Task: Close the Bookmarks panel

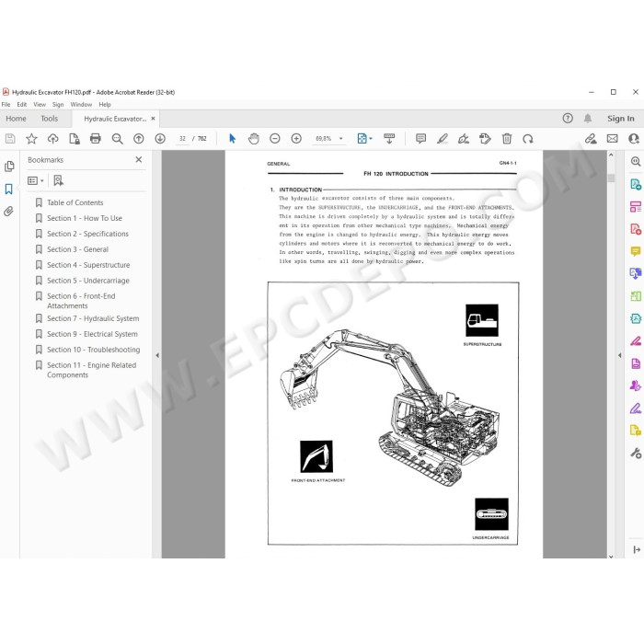Action: (139, 159)
